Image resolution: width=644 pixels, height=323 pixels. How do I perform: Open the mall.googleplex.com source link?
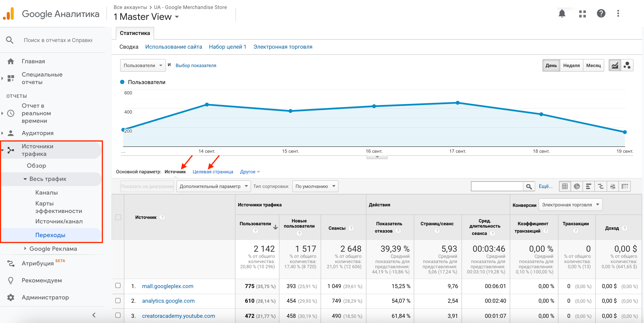tap(167, 286)
